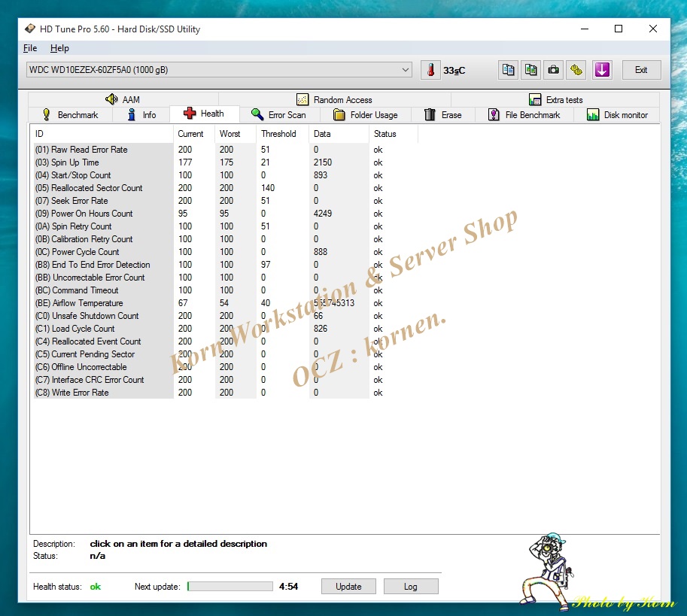Click the Next update progress bar

pyautogui.click(x=230, y=586)
